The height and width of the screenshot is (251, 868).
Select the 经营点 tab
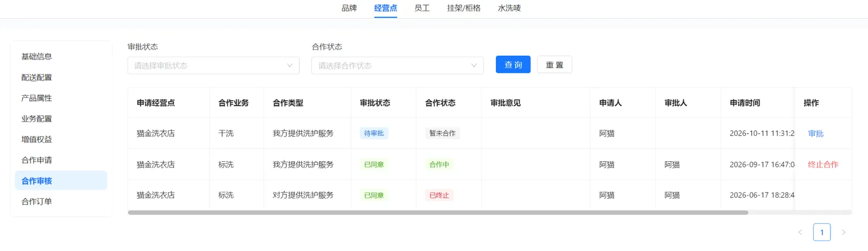386,8
